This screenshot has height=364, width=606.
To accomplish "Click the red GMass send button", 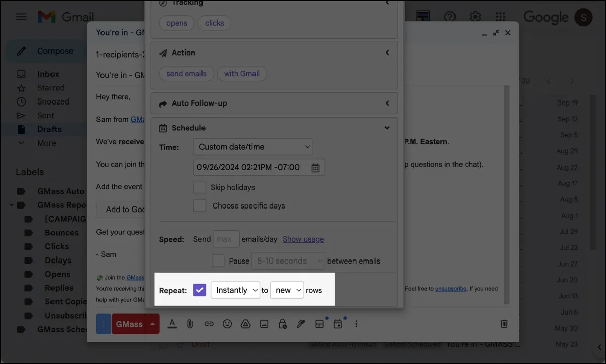I will [x=129, y=324].
